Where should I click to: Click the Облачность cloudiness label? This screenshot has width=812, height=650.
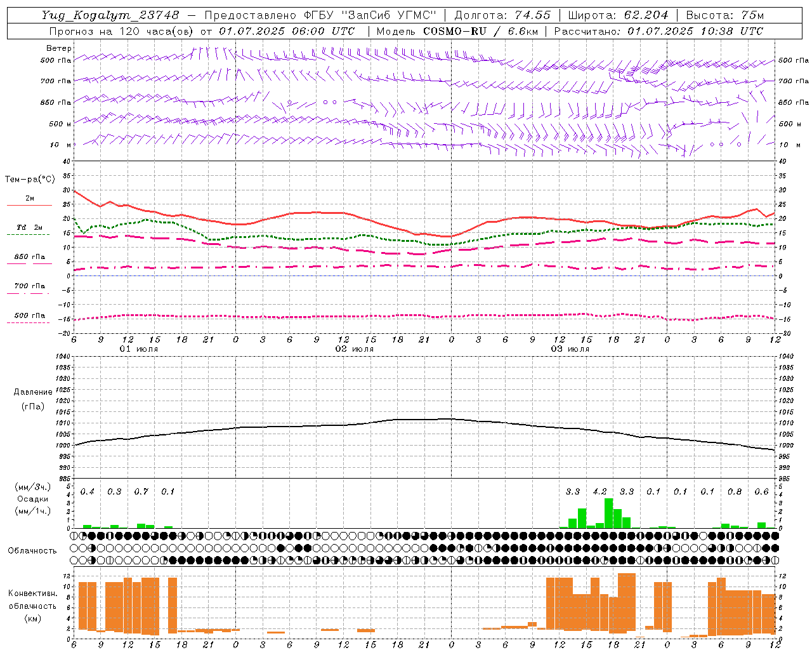click(32, 551)
